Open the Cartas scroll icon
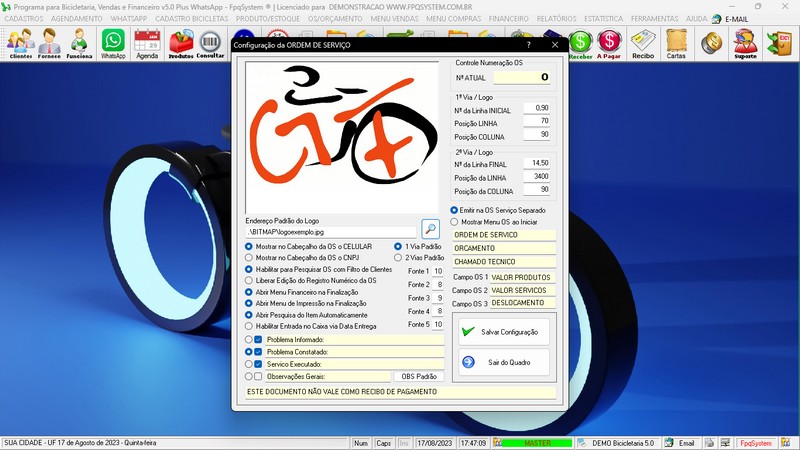 [x=676, y=43]
